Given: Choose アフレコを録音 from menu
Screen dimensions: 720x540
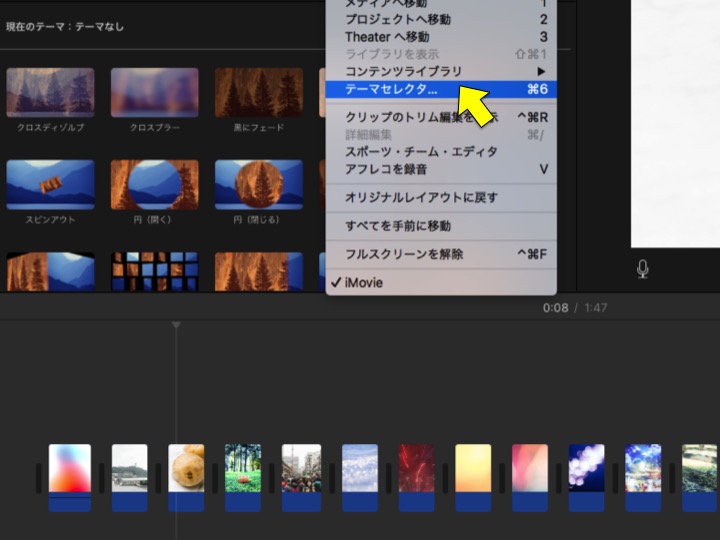Looking at the screenshot, I should click(x=441, y=169).
